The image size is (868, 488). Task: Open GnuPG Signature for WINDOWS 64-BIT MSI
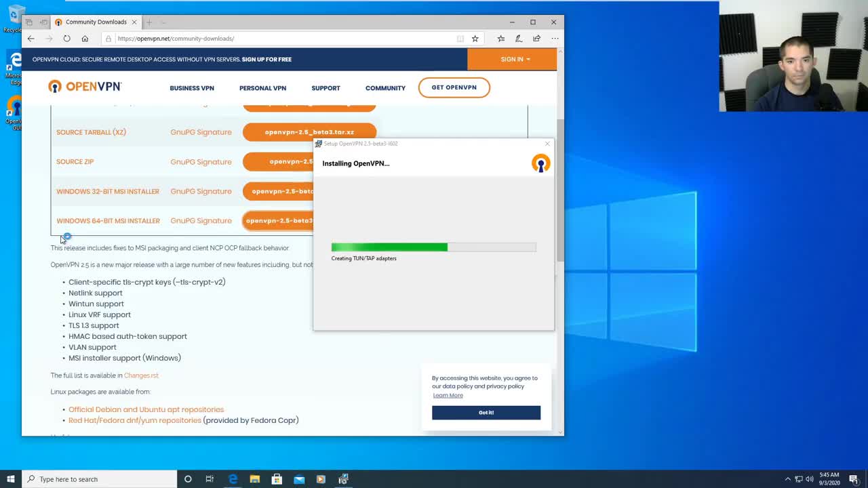click(x=201, y=221)
